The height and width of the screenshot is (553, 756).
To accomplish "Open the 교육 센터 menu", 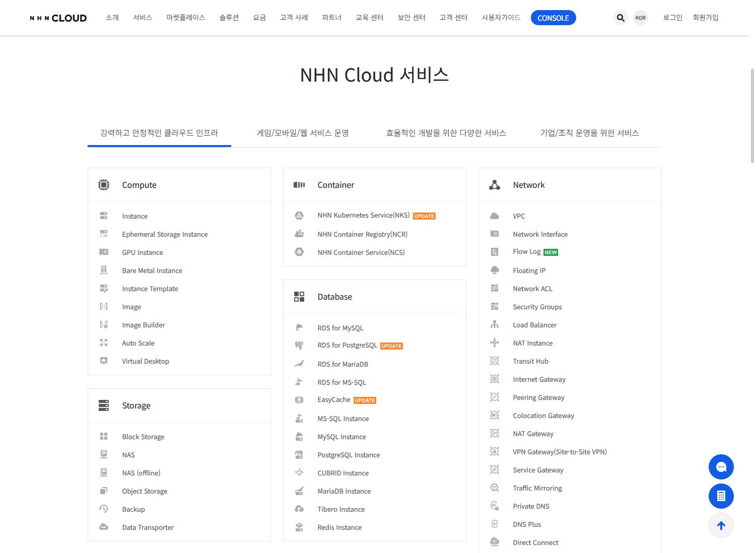I will click(370, 18).
